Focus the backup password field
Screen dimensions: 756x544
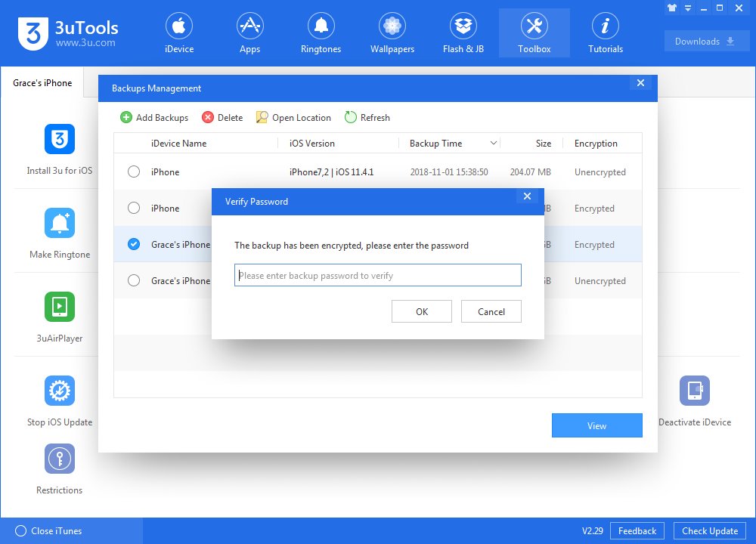pos(377,275)
